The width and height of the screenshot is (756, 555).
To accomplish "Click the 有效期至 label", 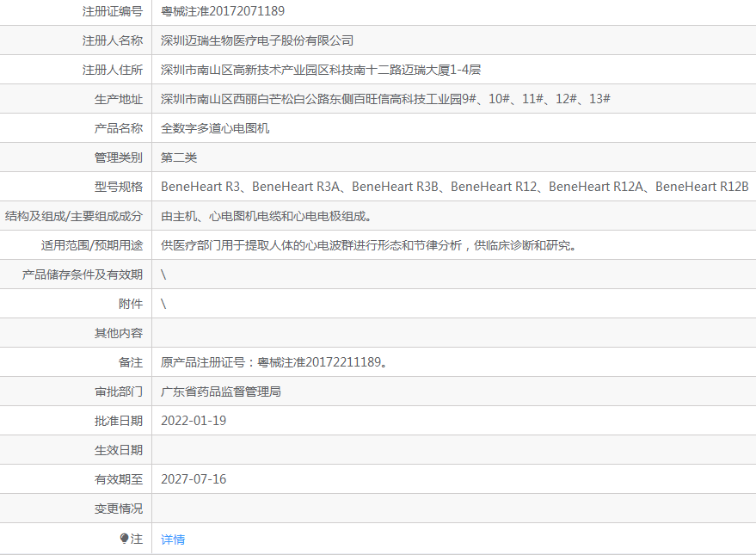I will pyautogui.click(x=119, y=479).
